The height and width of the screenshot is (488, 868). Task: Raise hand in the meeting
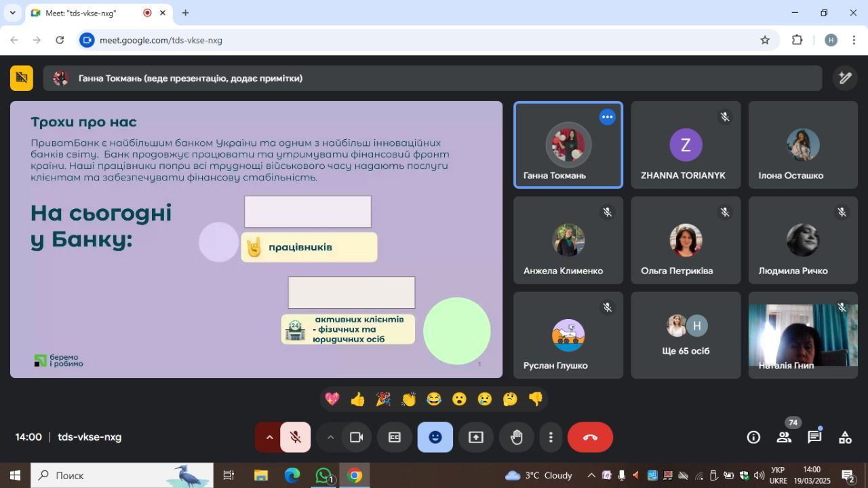[517, 437]
